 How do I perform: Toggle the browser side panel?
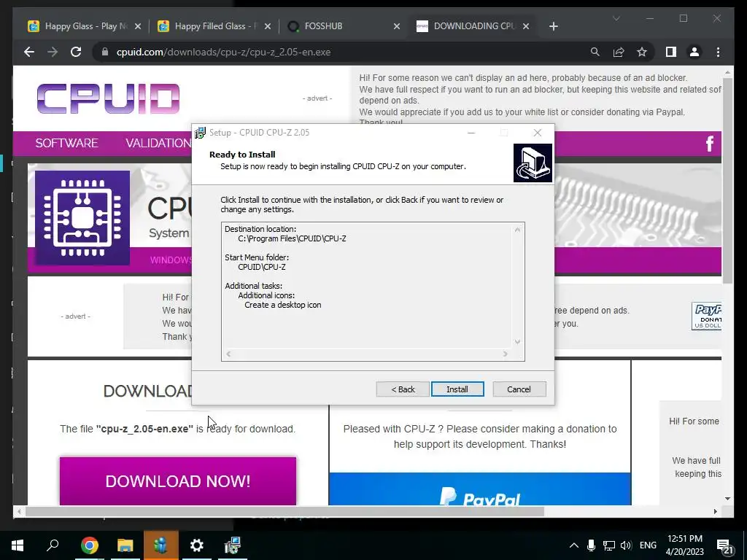[671, 52]
